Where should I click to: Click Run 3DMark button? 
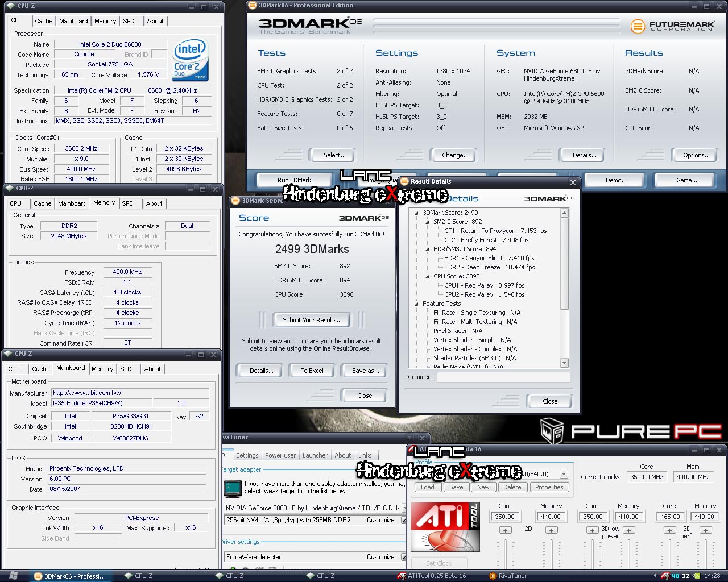[x=294, y=180]
